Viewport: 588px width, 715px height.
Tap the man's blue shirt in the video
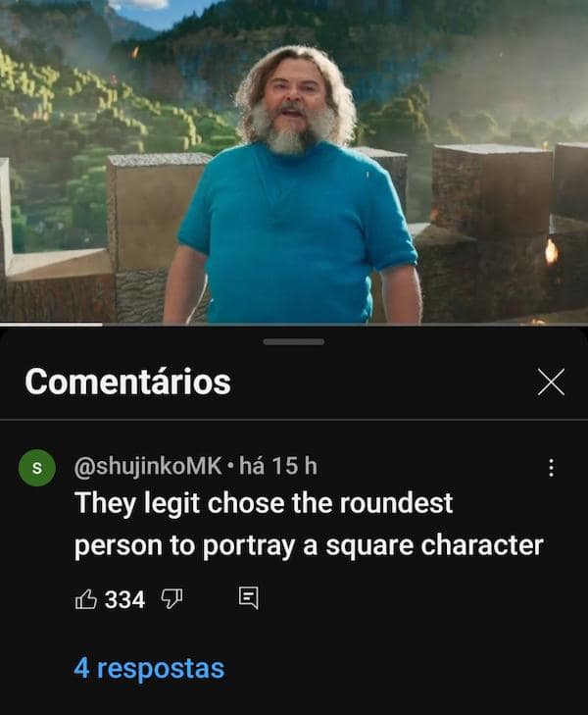pyautogui.click(x=296, y=232)
